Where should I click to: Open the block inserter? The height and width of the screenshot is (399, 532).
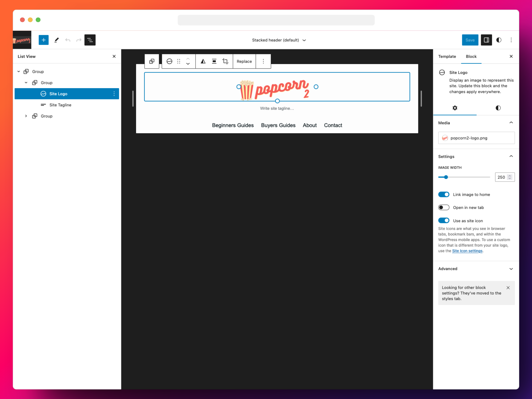[44, 40]
